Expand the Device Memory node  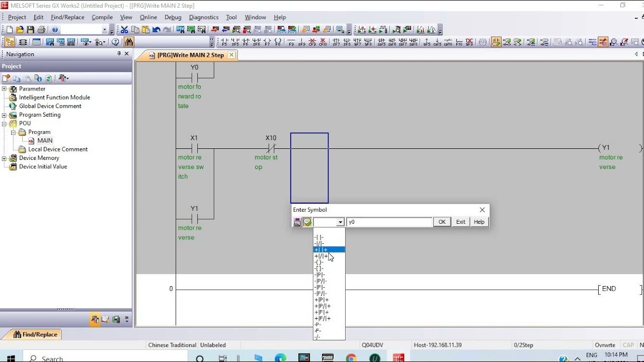click(x=5, y=158)
